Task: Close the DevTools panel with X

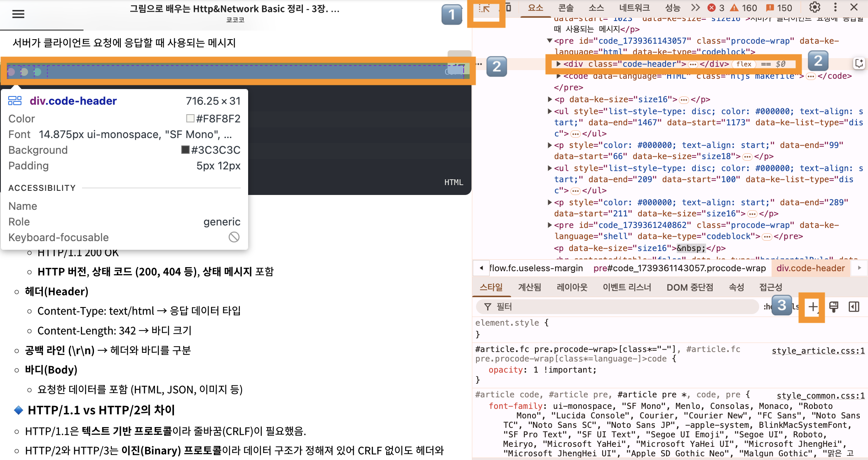Action: (854, 7)
